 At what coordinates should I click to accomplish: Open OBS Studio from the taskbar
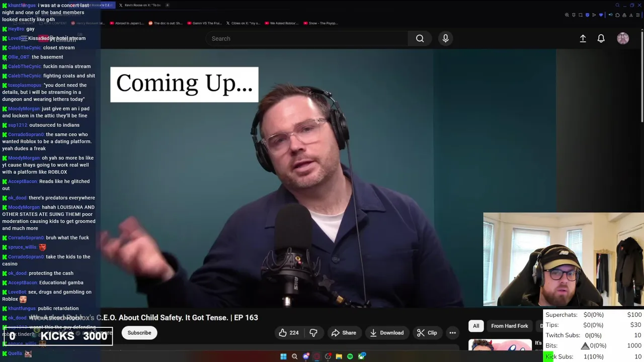pyautogui.click(x=328, y=356)
